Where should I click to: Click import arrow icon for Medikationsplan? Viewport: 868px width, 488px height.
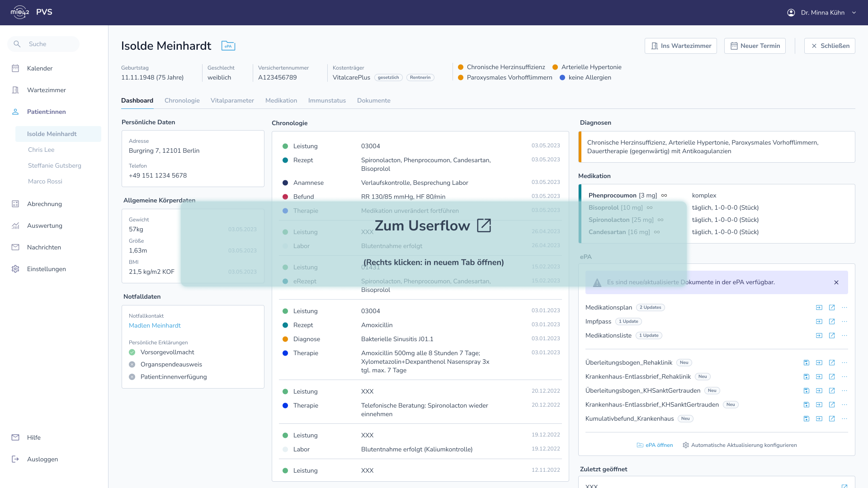click(819, 308)
